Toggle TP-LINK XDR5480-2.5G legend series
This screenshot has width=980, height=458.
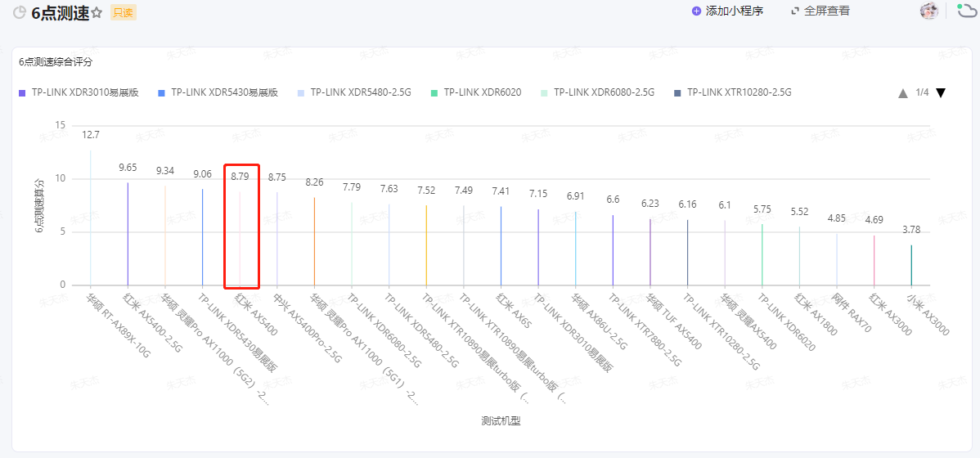click(354, 92)
